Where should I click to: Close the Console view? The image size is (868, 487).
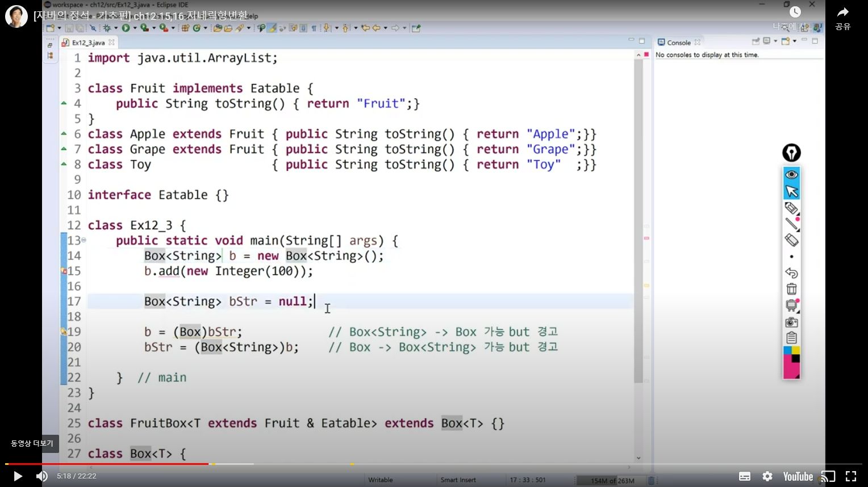tap(698, 42)
